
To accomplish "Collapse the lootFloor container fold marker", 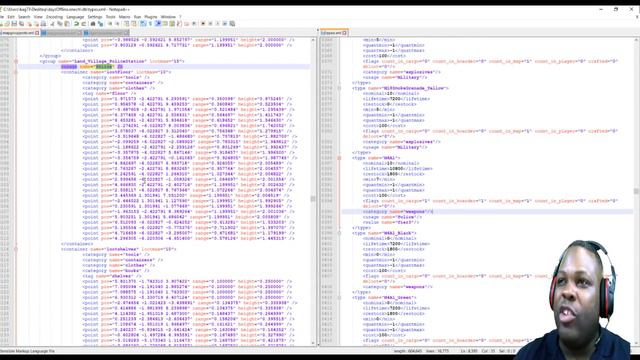I will (x=16, y=72).
